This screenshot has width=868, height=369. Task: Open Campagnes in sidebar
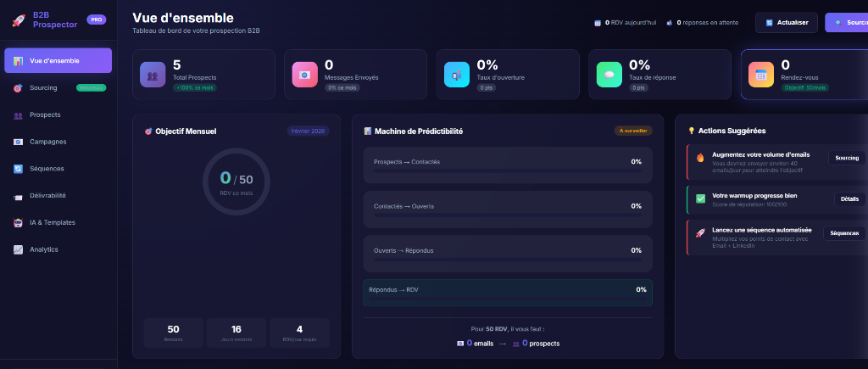[x=58, y=142]
